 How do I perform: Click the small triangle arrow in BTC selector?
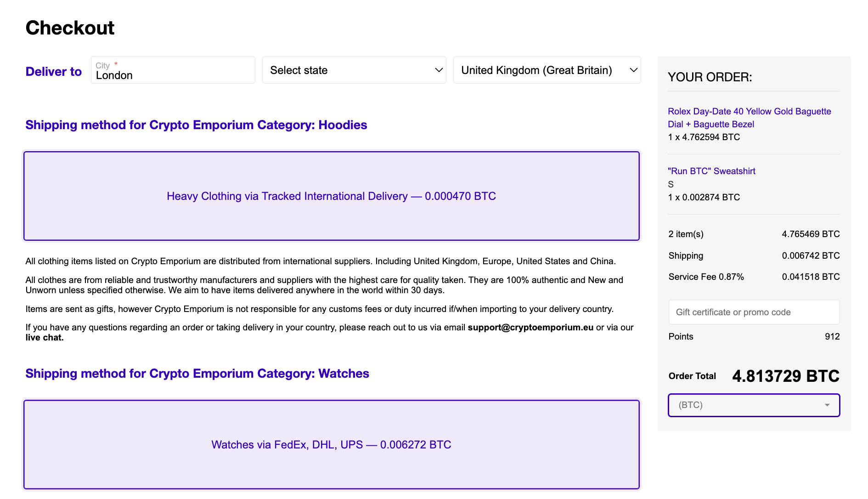pos(827,405)
